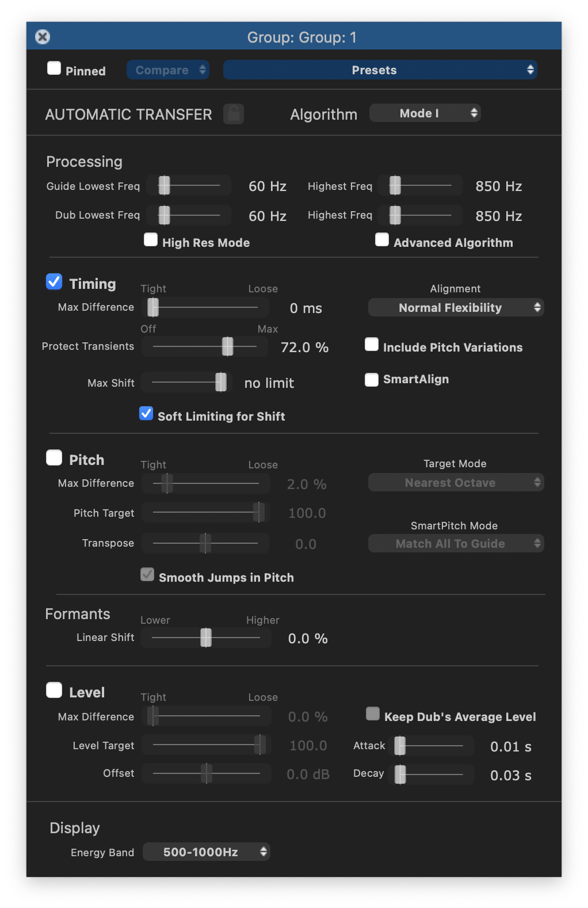Click the Guide Lowest Freq slider handle
The width and height of the screenshot is (588, 908).
point(165,185)
